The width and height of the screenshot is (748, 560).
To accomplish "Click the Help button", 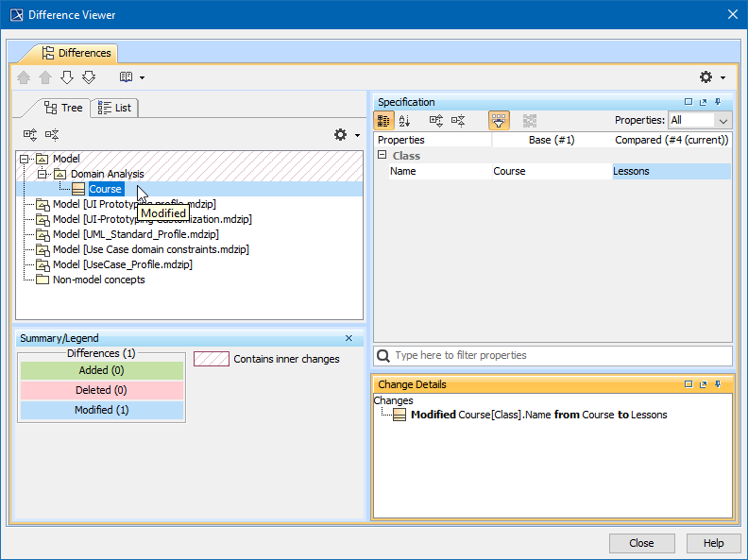I will click(713, 543).
